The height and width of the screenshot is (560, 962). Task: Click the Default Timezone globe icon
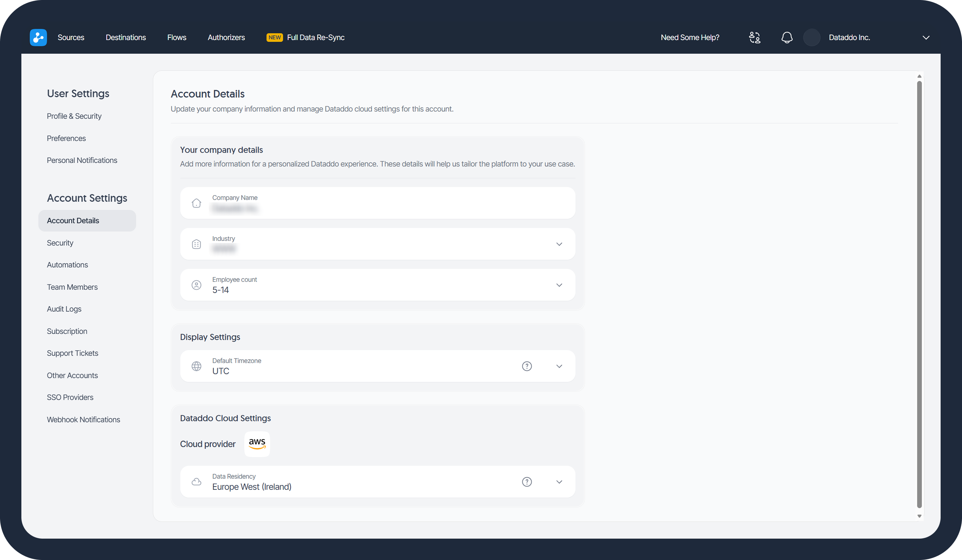click(x=196, y=366)
